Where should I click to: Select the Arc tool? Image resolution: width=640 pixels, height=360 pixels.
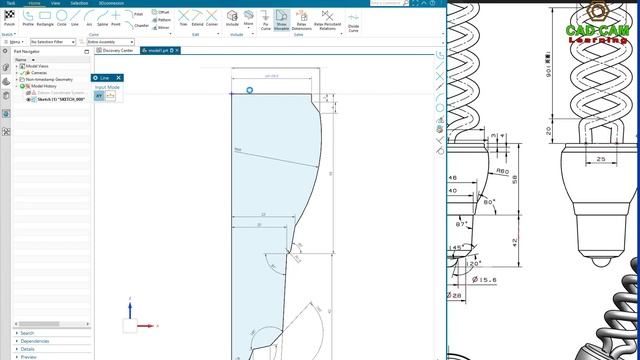pyautogui.click(x=89, y=19)
